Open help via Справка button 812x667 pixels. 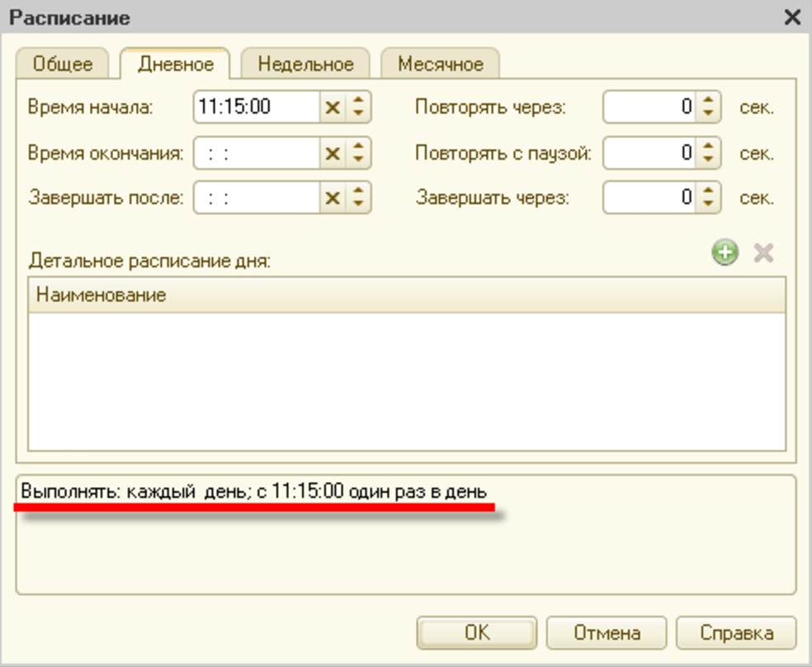coord(736,632)
